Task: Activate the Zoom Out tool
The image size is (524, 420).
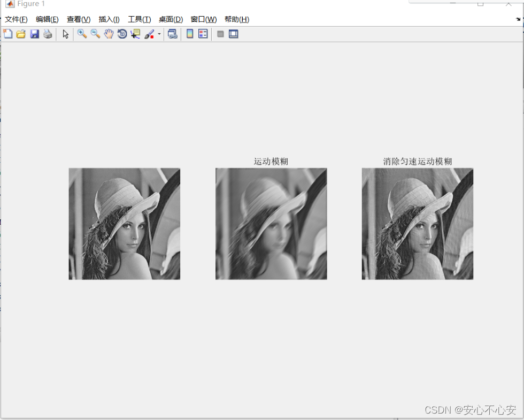Action: tap(95, 34)
